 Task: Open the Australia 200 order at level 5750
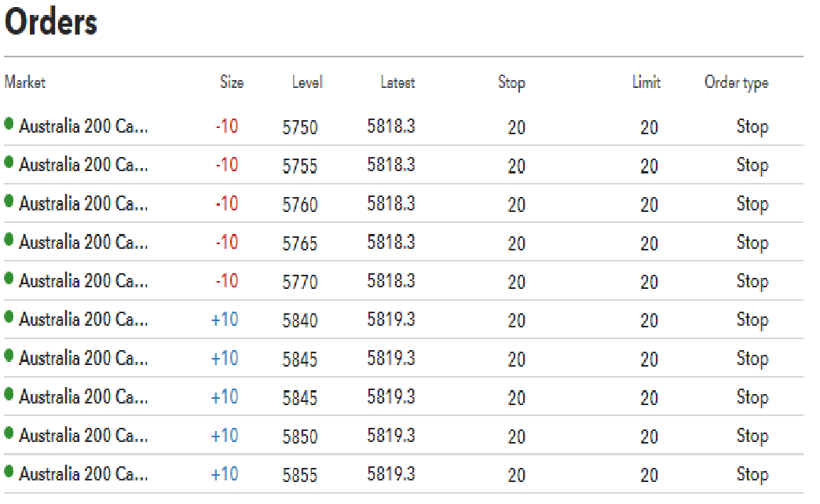403,126
